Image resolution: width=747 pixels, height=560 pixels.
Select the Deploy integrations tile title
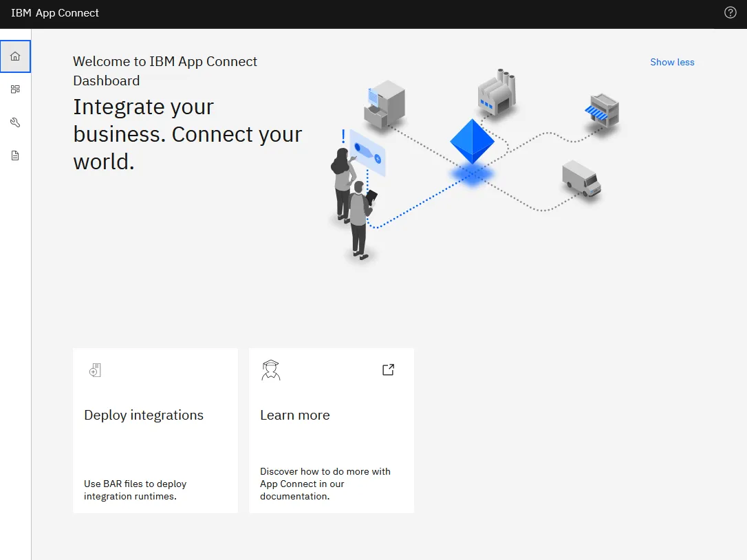(x=143, y=415)
